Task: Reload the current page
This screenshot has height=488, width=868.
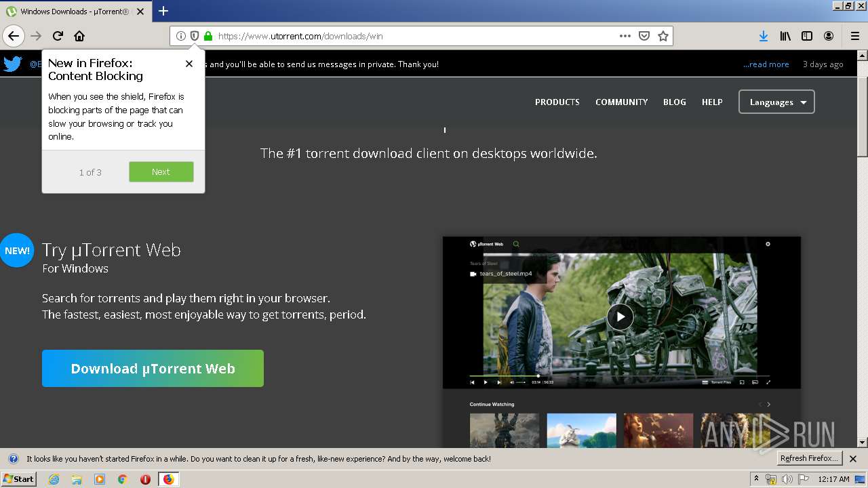Action: click(x=58, y=36)
